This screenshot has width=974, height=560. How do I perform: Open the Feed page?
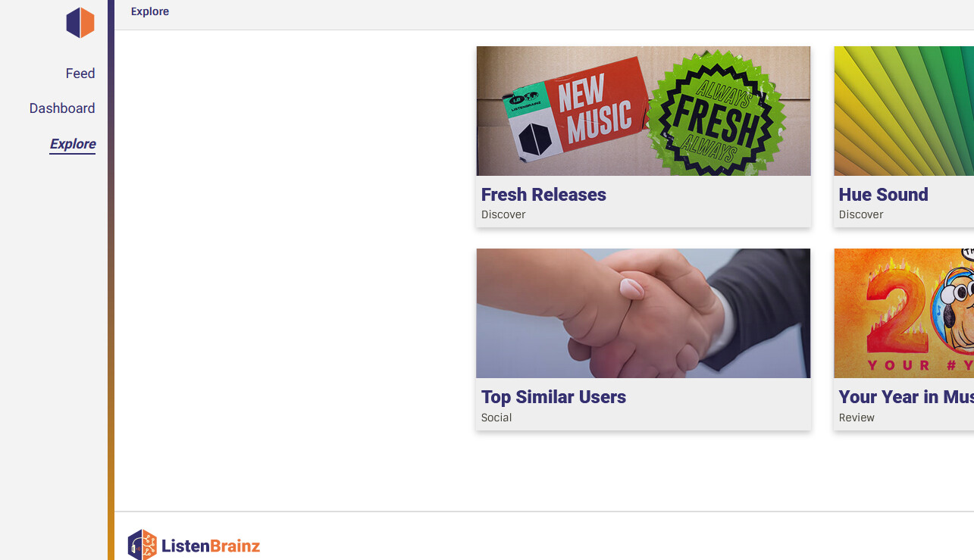[80, 74]
